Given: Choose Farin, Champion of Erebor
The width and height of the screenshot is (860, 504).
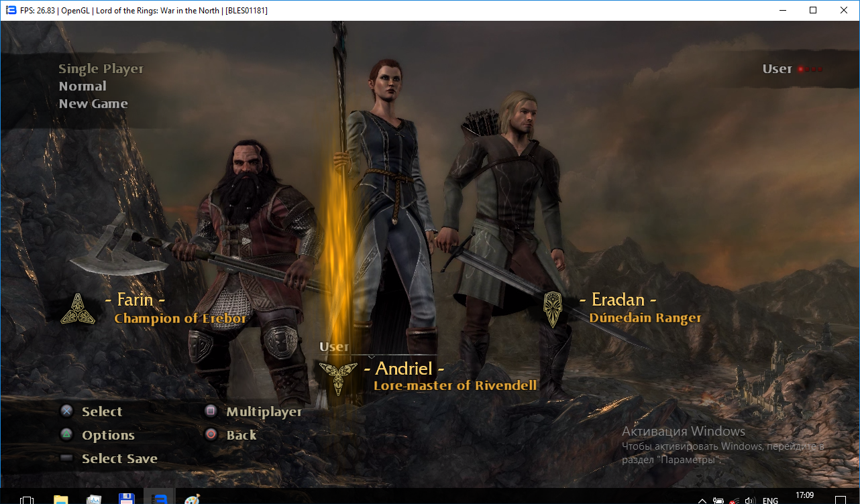Looking at the screenshot, I should [155, 308].
